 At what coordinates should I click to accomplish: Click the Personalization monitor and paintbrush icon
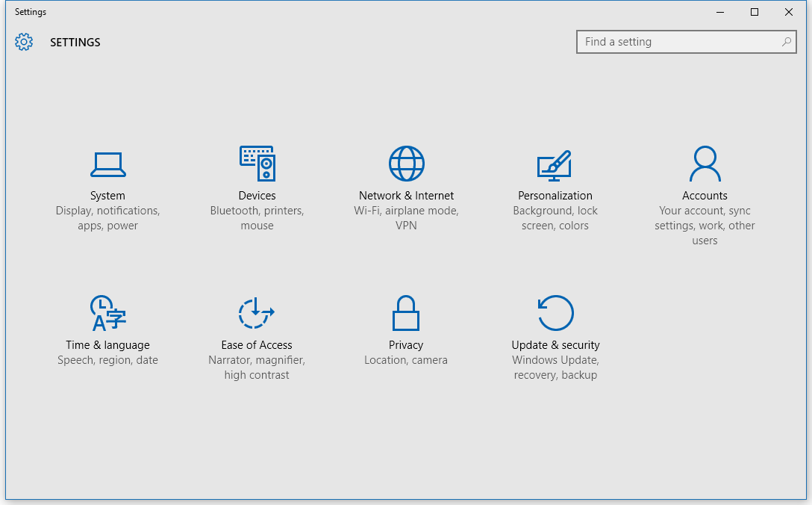click(555, 165)
